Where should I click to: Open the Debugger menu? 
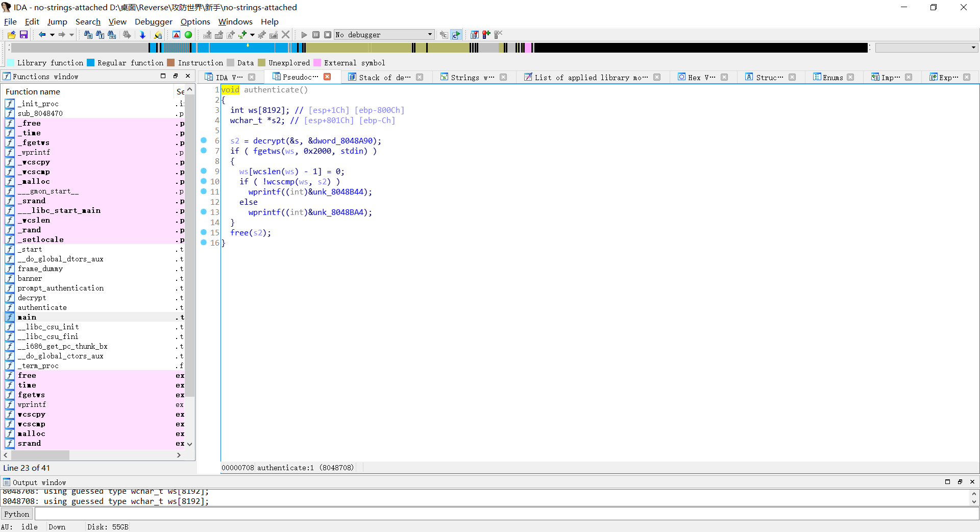[154, 21]
